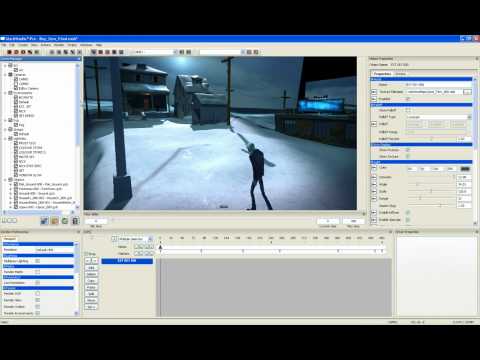
Task: Click the Name field in object properties
Action: (438, 85)
